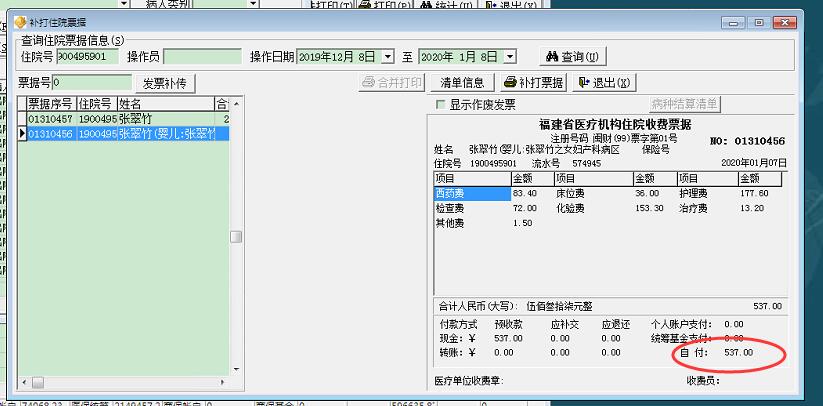Click the 操作员 input field
Screen dimensions: 823x406
click(202, 57)
